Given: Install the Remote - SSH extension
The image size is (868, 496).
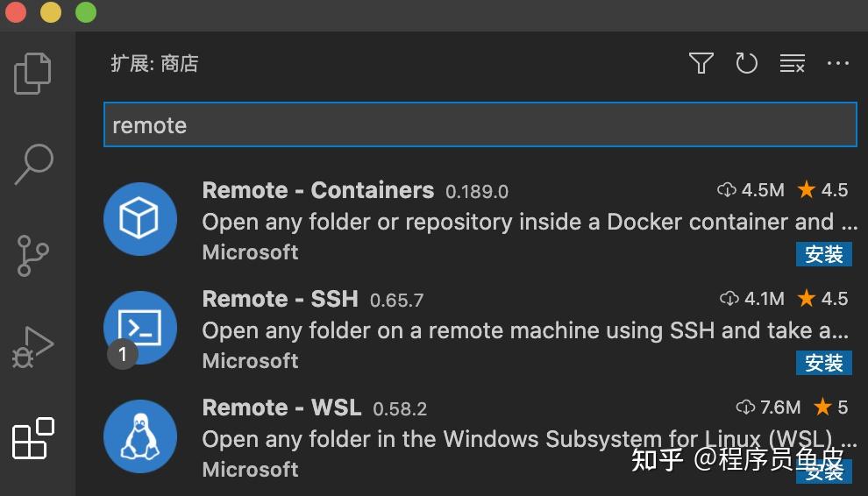Looking at the screenshot, I should point(823,363).
